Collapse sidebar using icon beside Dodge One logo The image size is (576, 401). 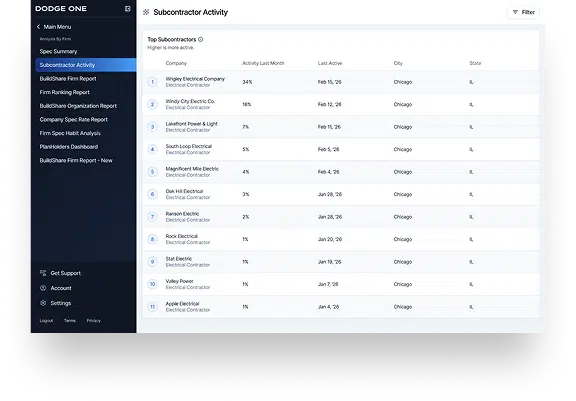tap(127, 9)
